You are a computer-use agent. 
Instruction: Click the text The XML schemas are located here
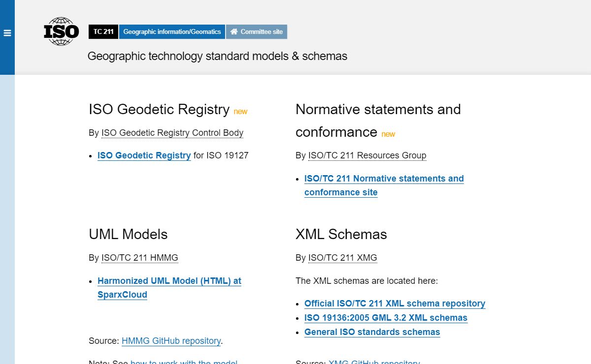367,281
